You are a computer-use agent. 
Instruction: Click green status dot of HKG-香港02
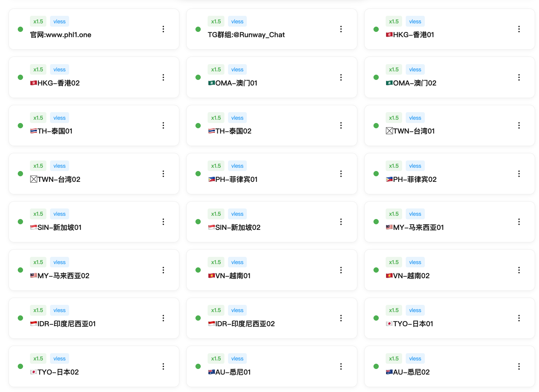click(x=20, y=77)
